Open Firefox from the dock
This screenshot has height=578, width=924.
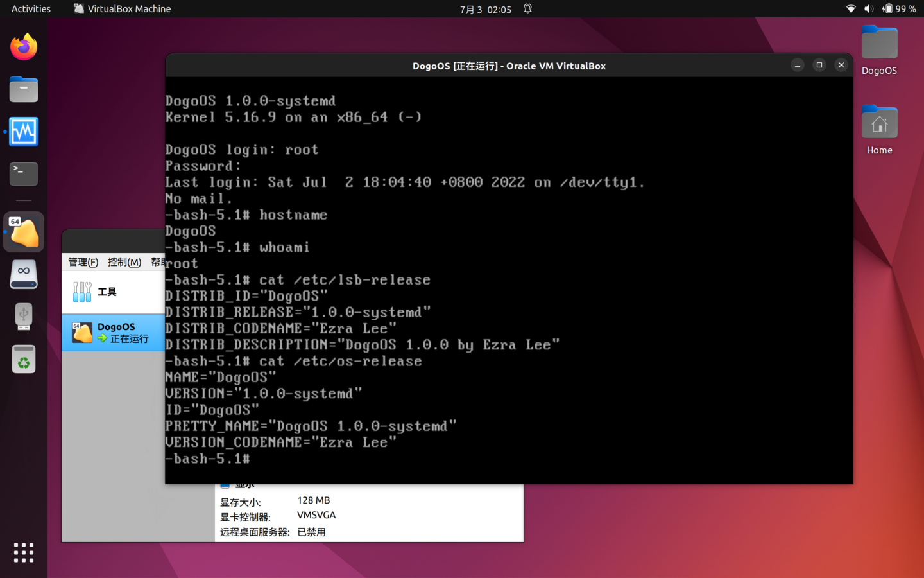click(24, 47)
